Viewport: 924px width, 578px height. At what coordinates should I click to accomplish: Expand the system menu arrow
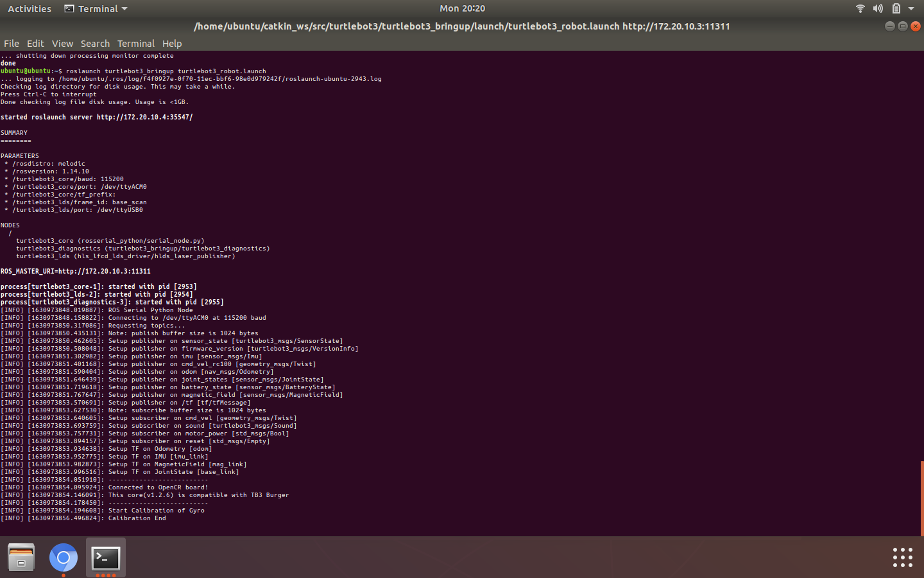[911, 9]
